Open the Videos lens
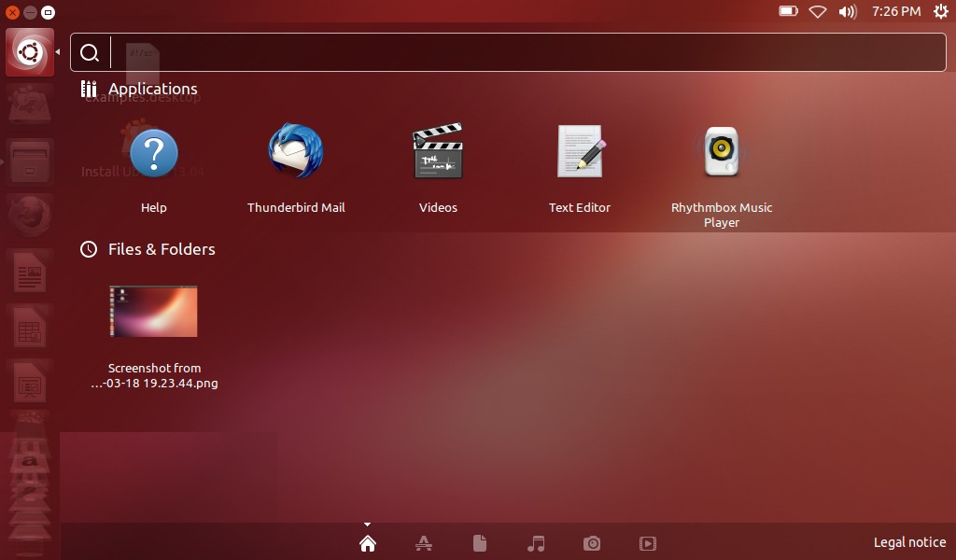 [x=647, y=542]
